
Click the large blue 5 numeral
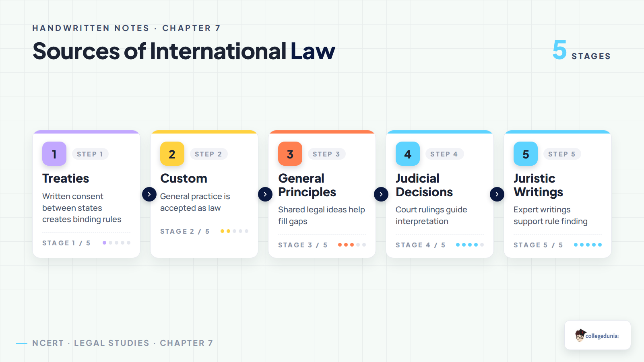coord(559,49)
